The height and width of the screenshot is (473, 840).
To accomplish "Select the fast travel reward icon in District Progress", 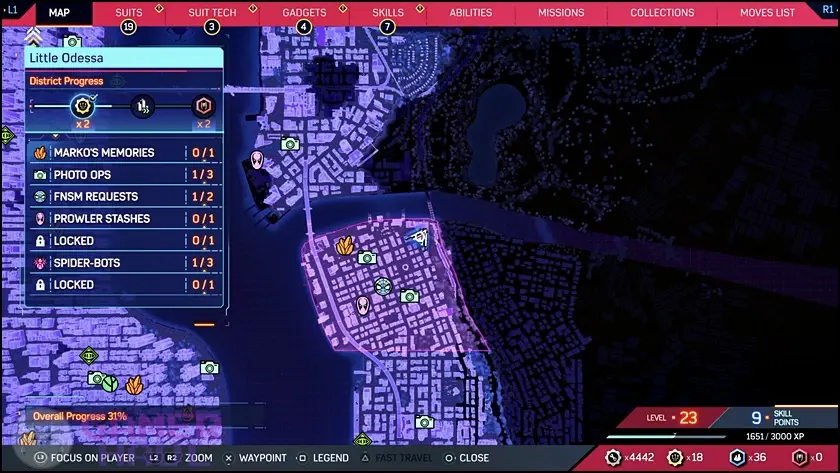I will [x=142, y=106].
